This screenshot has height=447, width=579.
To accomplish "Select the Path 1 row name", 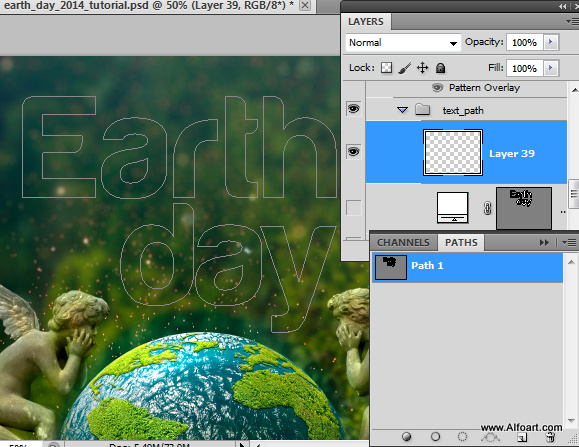I will tap(427, 266).
